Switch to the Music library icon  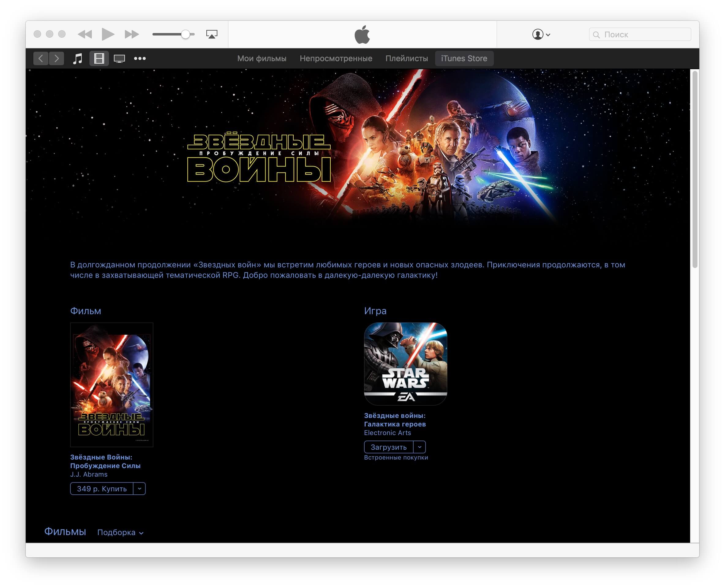[78, 59]
